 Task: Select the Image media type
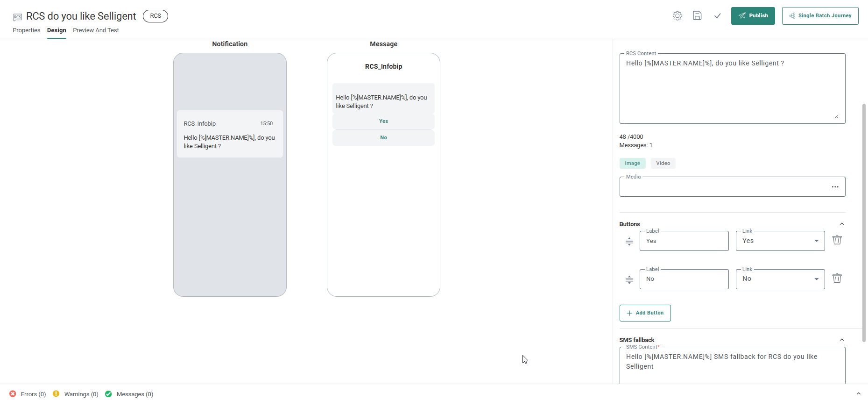[x=632, y=163]
